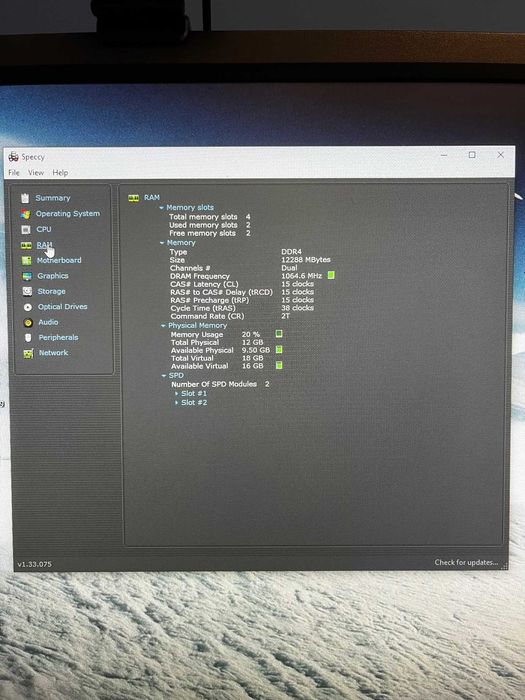Go to the Network section label
Image resolution: width=525 pixels, height=700 pixels.
54,353
